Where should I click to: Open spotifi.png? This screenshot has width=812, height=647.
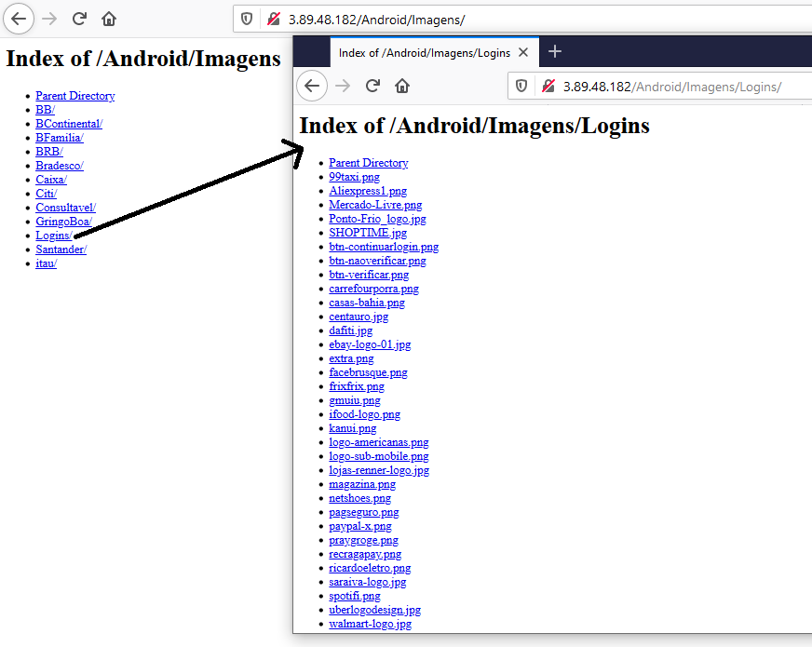click(x=355, y=597)
